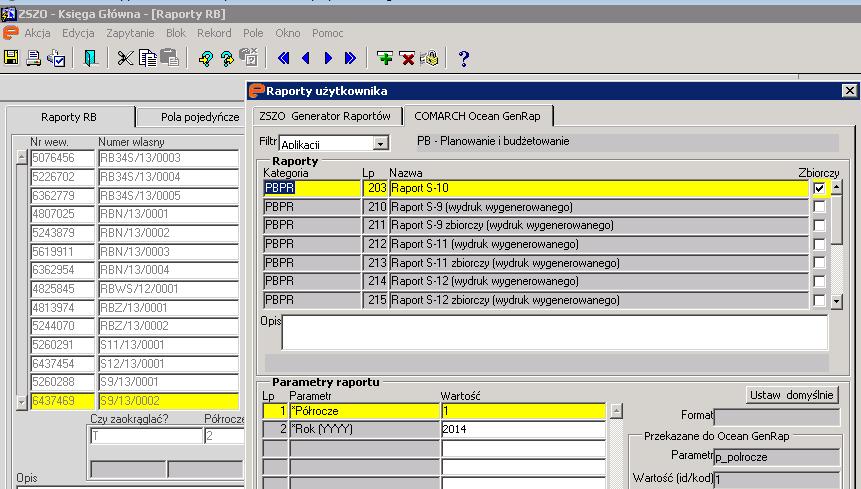Open the Zapytanie menu

tap(130, 33)
